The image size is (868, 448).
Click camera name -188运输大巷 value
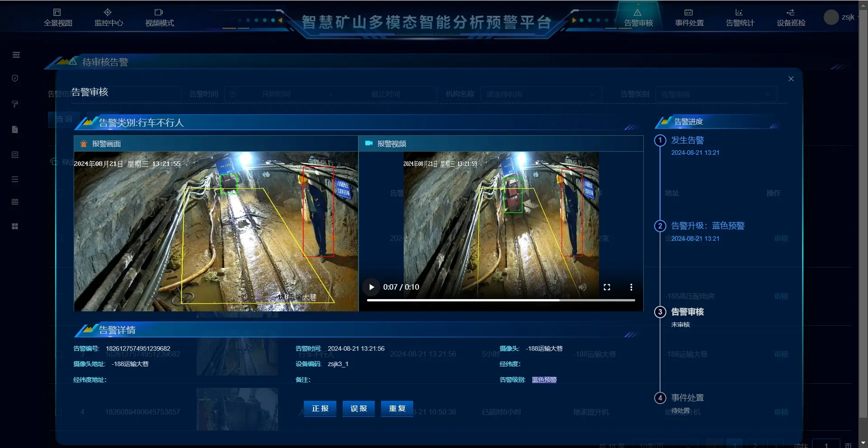click(x=544, y=348)
